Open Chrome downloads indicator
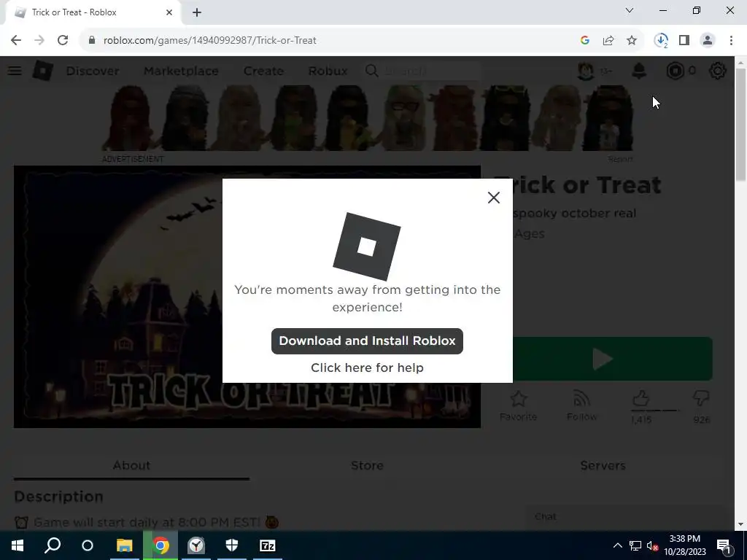This screenshot has height=560, width=747. pos(661,41)
